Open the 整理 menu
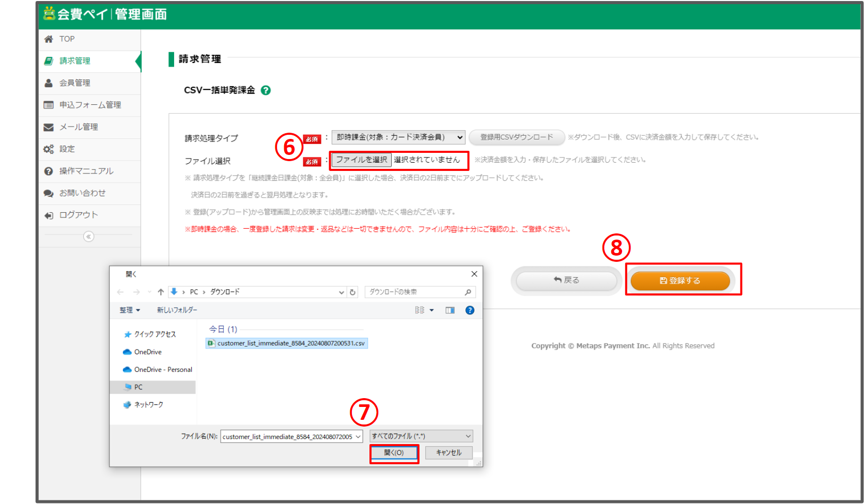 (x=129, y=310)
